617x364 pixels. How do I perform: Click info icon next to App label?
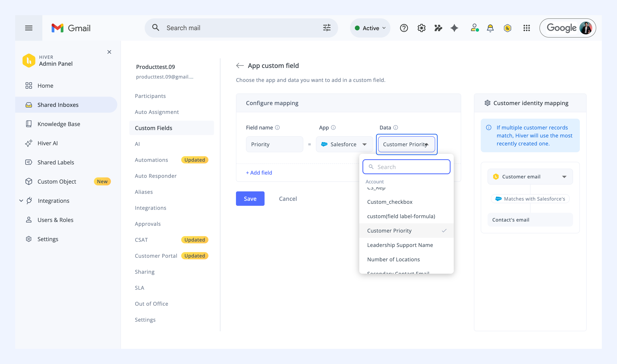pos(333,127)
